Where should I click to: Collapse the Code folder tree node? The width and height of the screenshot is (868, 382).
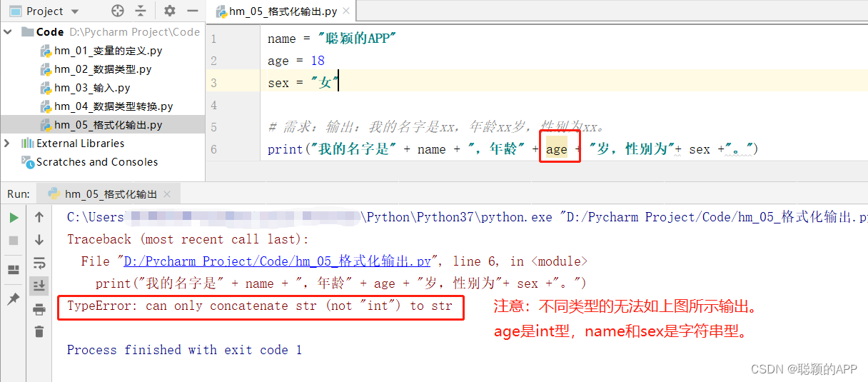[x=8, y=32]
